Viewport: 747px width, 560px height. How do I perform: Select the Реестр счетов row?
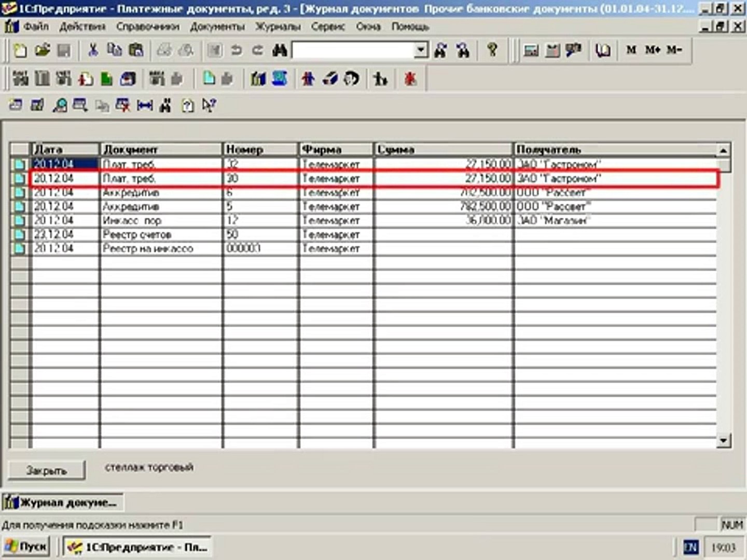pyautogui.click(x=364, y=234)
